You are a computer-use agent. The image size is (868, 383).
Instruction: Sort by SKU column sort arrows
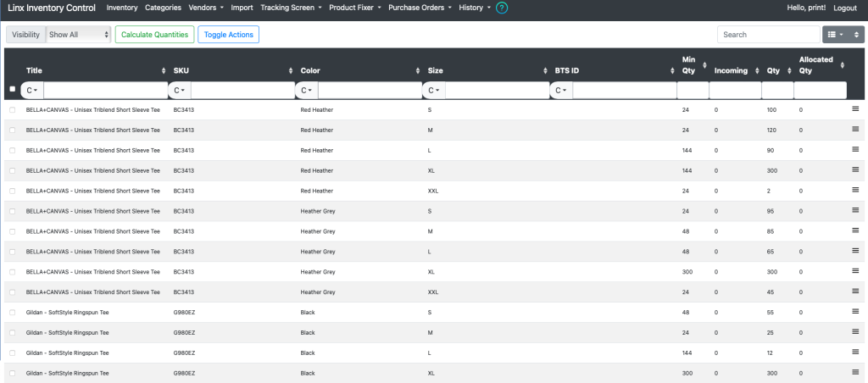291,71
